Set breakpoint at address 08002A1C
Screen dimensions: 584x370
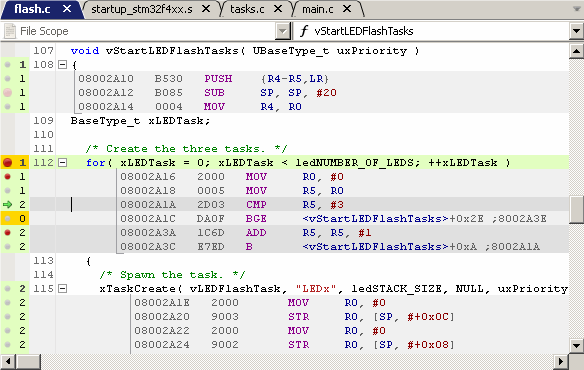[x=7, y=219]
